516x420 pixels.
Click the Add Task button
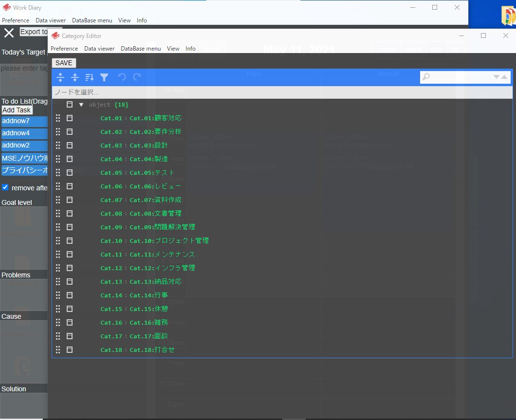click(x=17, y=110)
